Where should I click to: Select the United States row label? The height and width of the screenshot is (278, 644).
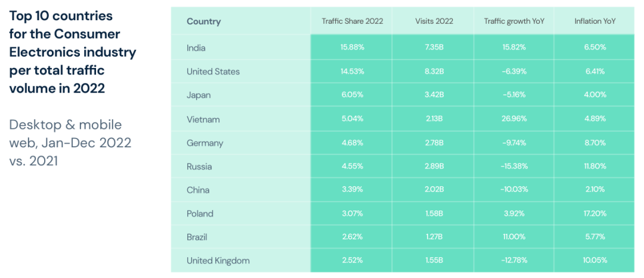[213, 72]
